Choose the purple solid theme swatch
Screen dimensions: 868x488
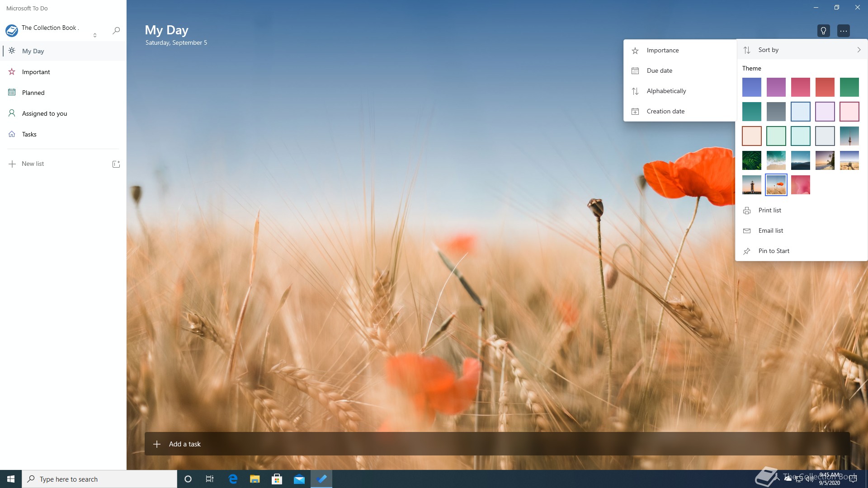[x=776, y=87]
